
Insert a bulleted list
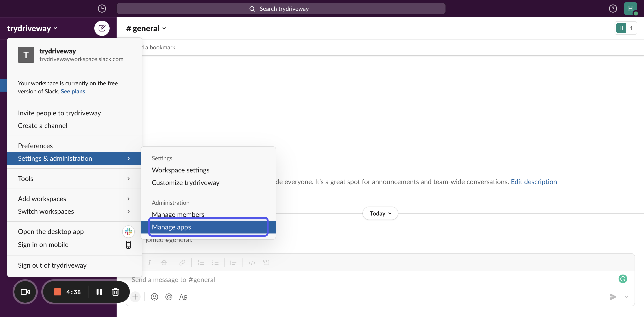click(215, 262)
